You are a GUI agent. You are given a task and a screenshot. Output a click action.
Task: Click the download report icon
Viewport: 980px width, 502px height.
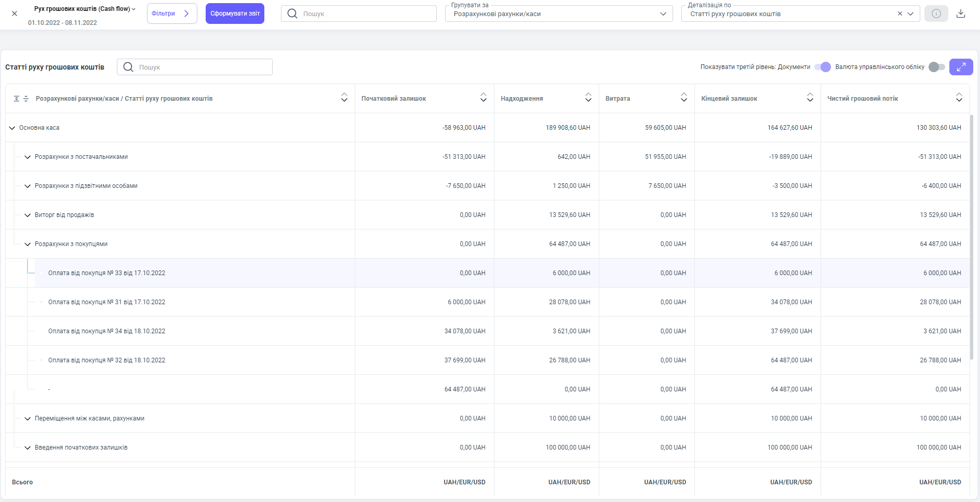(961, 13)
